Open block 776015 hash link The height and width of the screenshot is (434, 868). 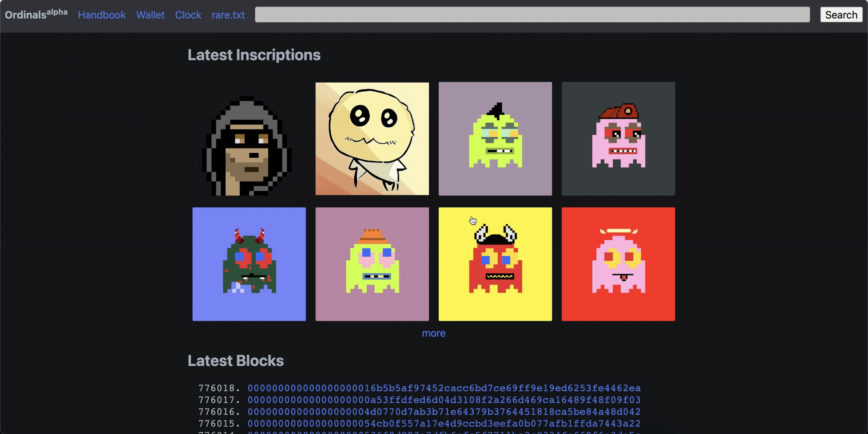[444, 423]
